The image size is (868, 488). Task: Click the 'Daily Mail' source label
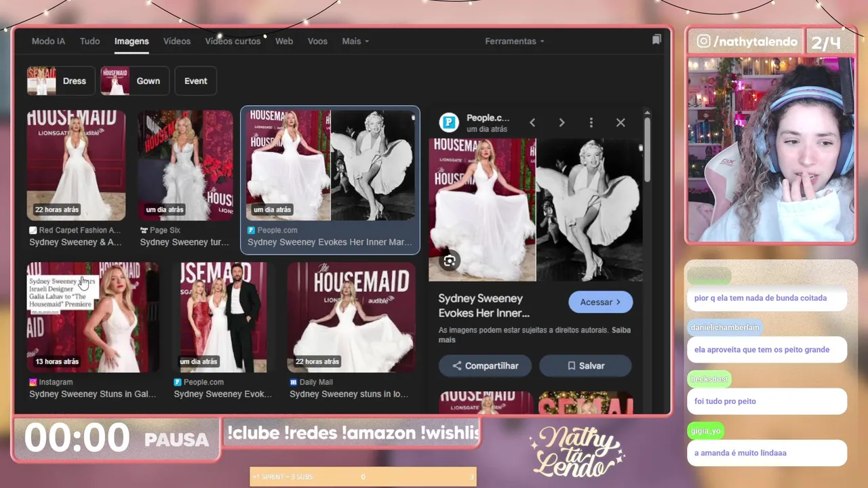click(x=316, y=382)
